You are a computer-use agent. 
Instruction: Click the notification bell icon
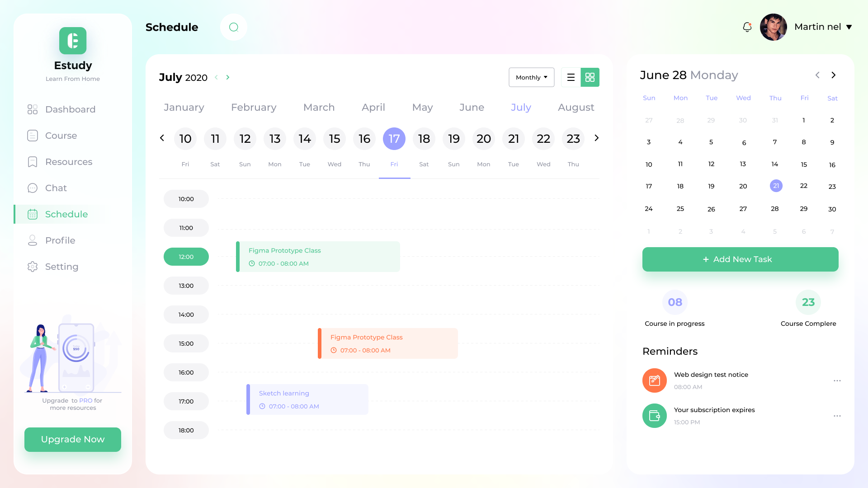tap(747, 27)
